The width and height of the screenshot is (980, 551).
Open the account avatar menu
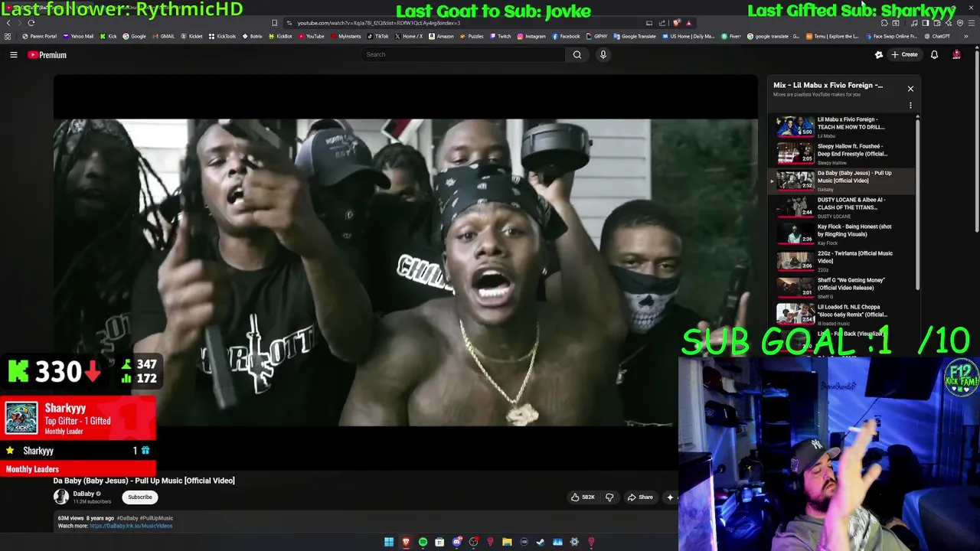tap(956, 55)
